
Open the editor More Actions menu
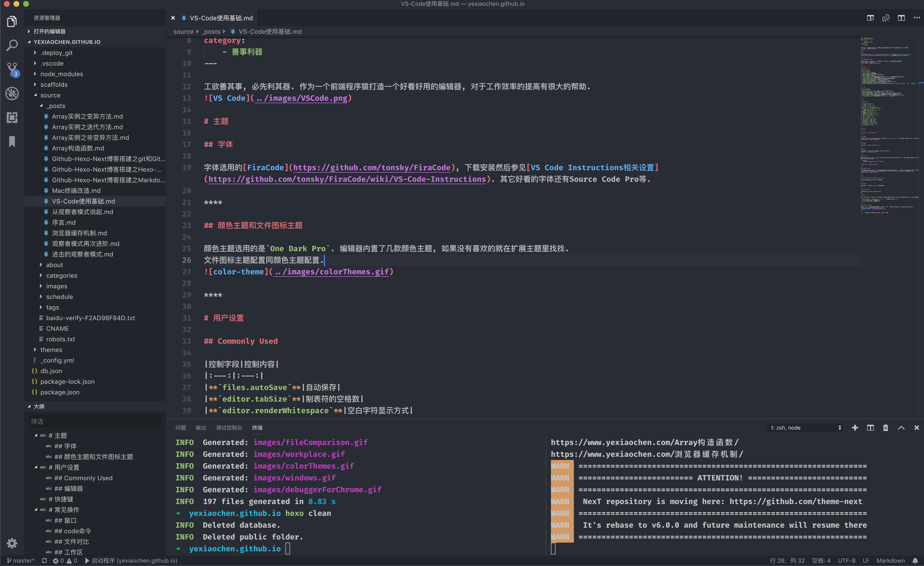917,18
